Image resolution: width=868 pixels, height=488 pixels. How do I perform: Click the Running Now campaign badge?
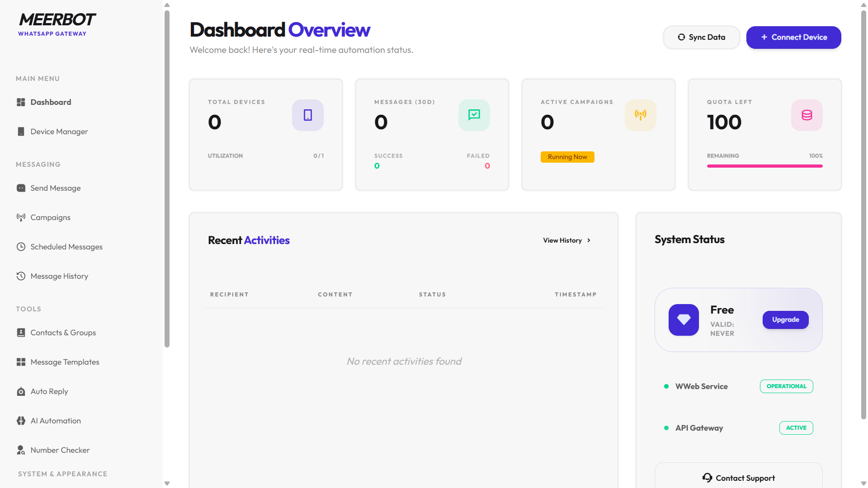point(567,157)
